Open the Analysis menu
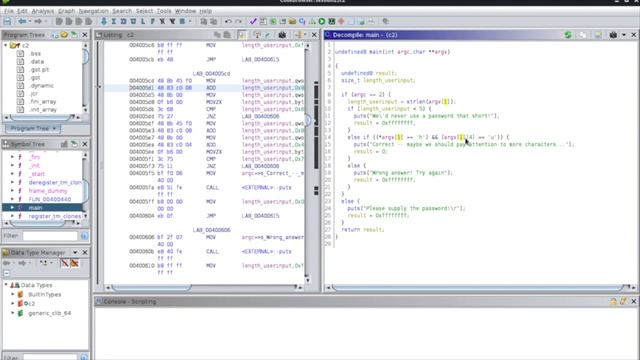This screenshot has width=640, height=360. tap(43, 11)
